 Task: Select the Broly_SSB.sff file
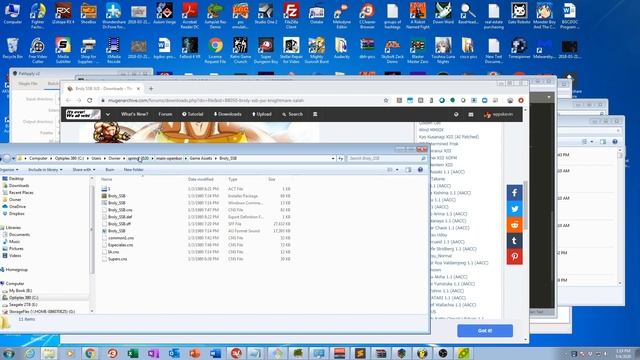(x=119, y=224)
